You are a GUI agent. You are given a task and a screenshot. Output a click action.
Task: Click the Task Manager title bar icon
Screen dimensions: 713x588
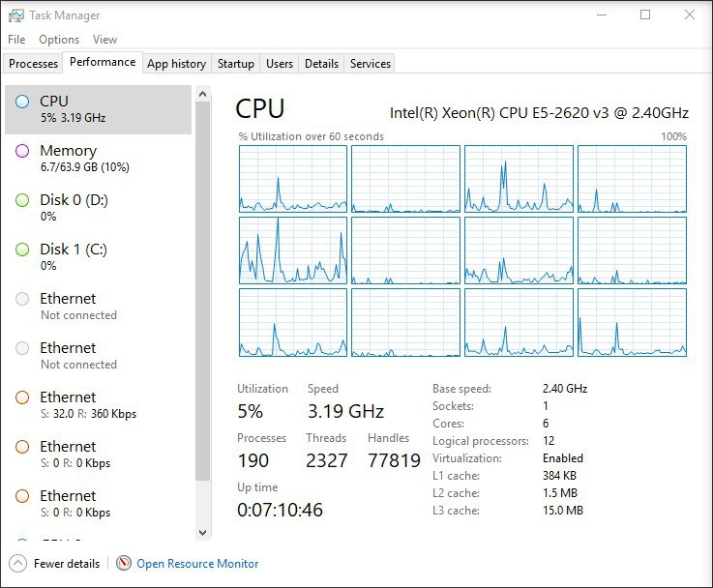15,15
